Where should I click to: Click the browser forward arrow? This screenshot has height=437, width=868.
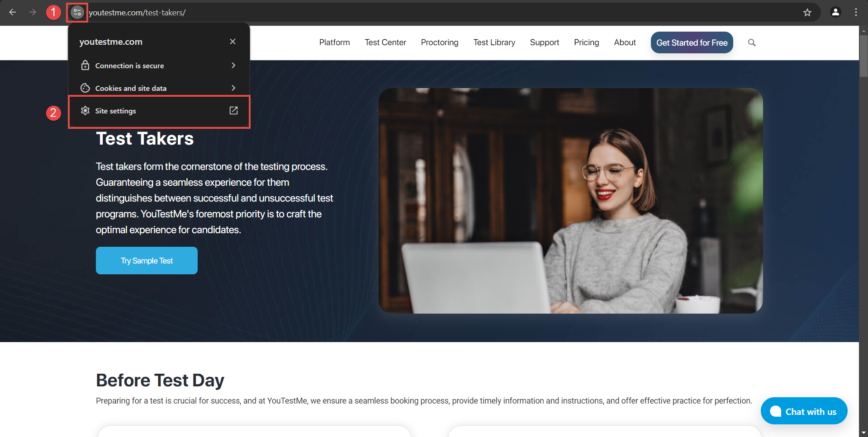[33, 12]
